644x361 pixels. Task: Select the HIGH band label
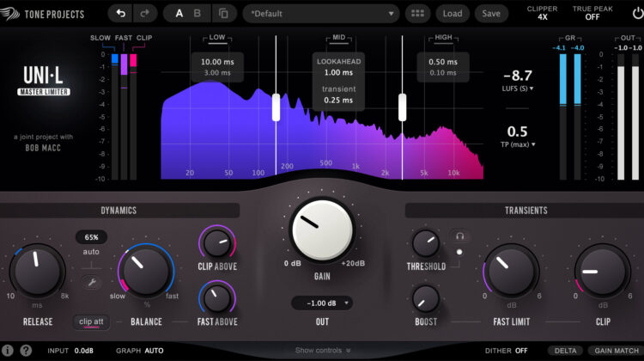(444, 38)
